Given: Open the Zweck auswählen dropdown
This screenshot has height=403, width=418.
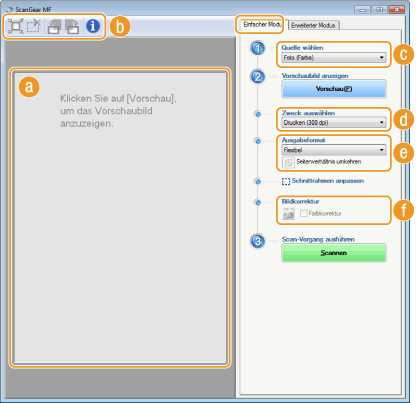Looking at the screenshot, I should pos(334,123).
